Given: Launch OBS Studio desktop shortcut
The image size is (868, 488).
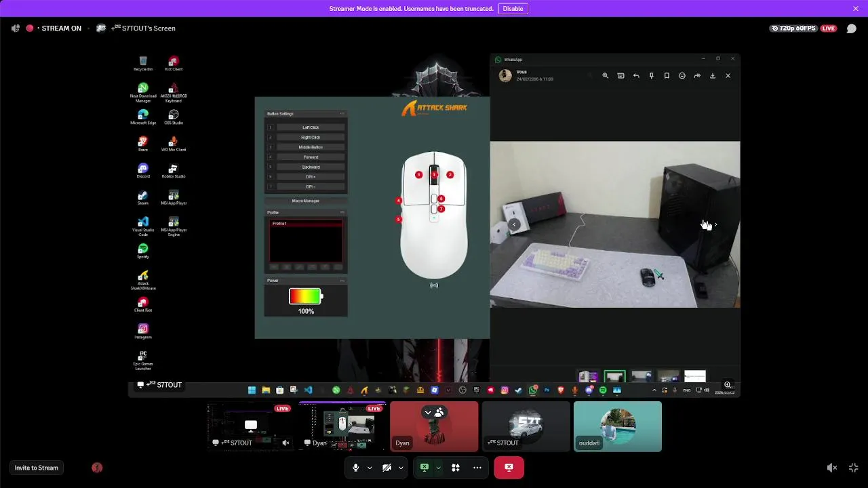Looking at the screenshot, I should 174,117.
